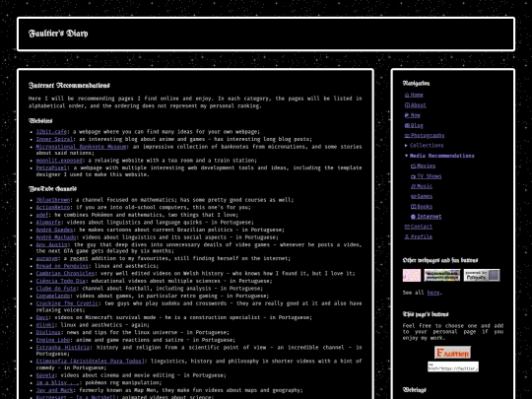Open the adef channel link
The height and width of the screenshot is (399, 532).
point(42,215)
